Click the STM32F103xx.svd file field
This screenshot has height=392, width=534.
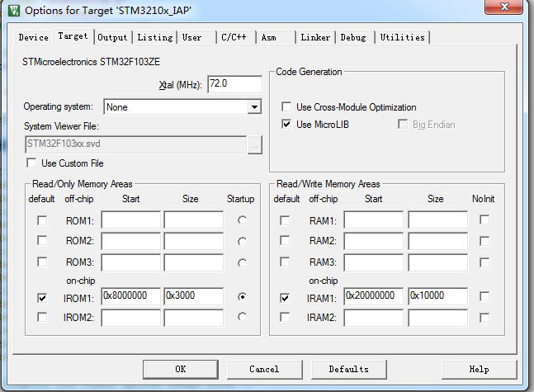coord(135,144)
